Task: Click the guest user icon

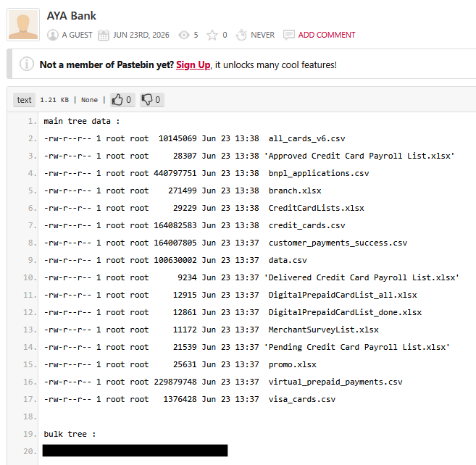Action: [x=53, y=35]
